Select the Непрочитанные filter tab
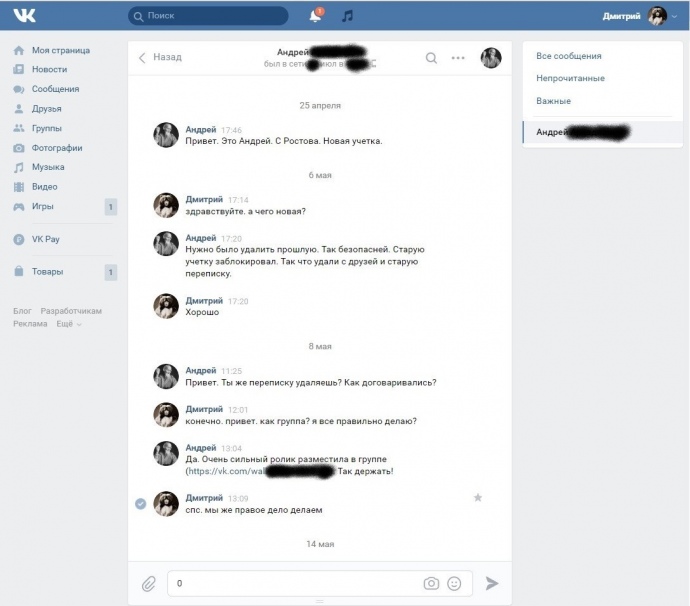690x606 pixels. tap(570, 78)
